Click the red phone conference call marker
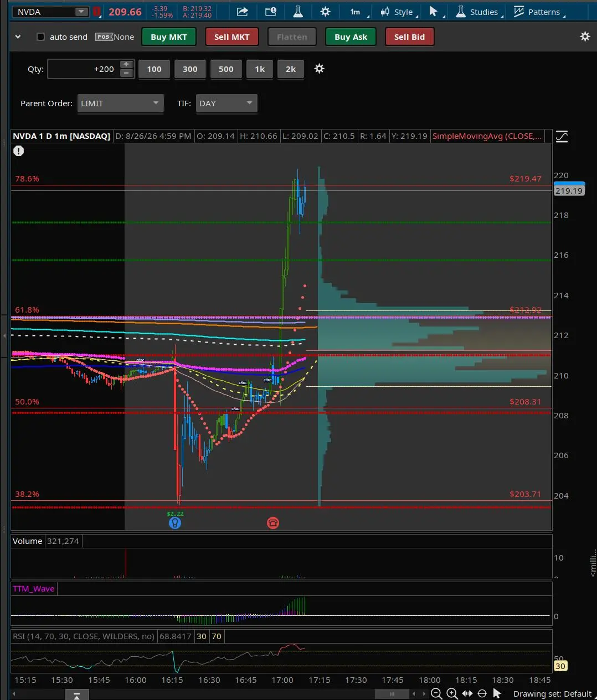 coord(273,522)
